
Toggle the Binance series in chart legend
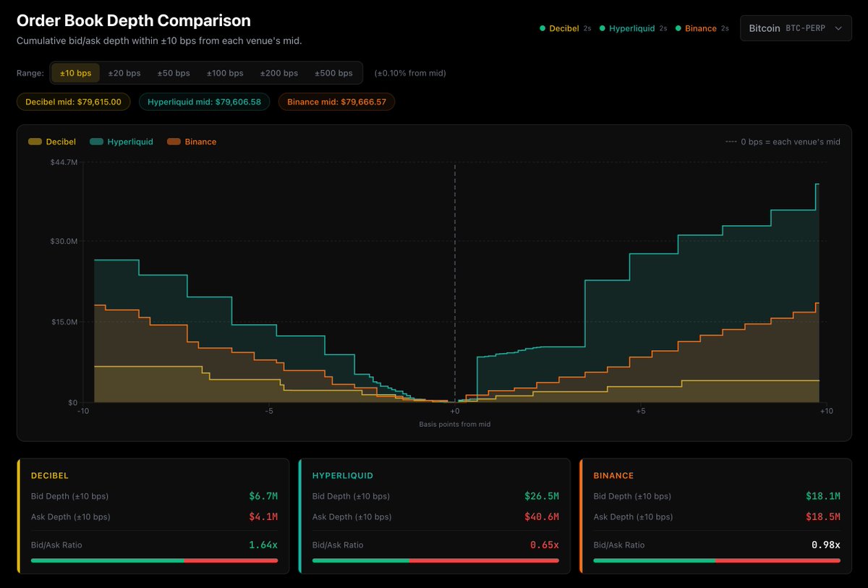[192, 142]
